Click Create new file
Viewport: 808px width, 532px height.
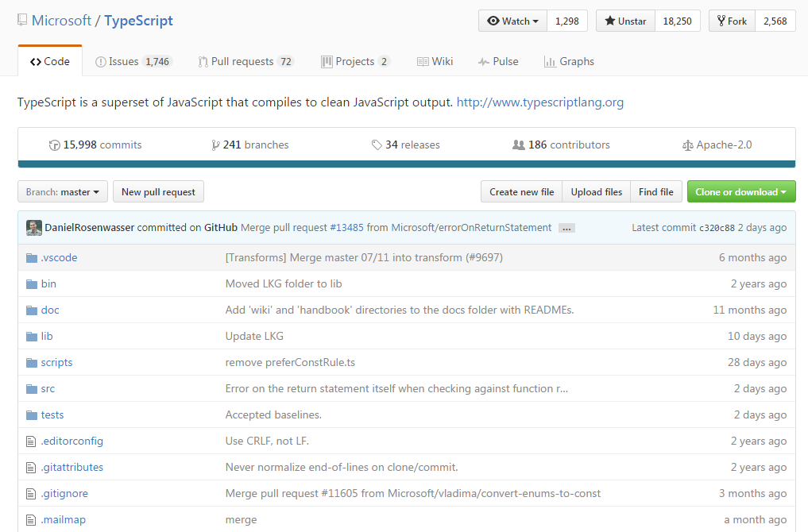[521, 191]
